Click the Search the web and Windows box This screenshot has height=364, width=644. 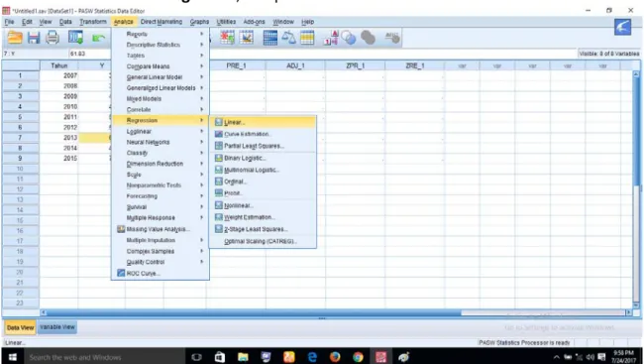tap(105, 357)
